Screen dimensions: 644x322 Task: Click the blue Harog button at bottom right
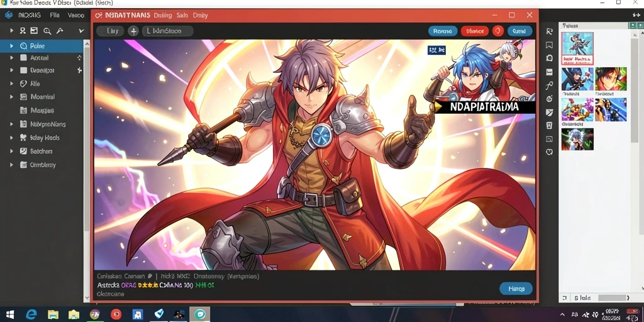pyautogui.click(x=516, y=289)
